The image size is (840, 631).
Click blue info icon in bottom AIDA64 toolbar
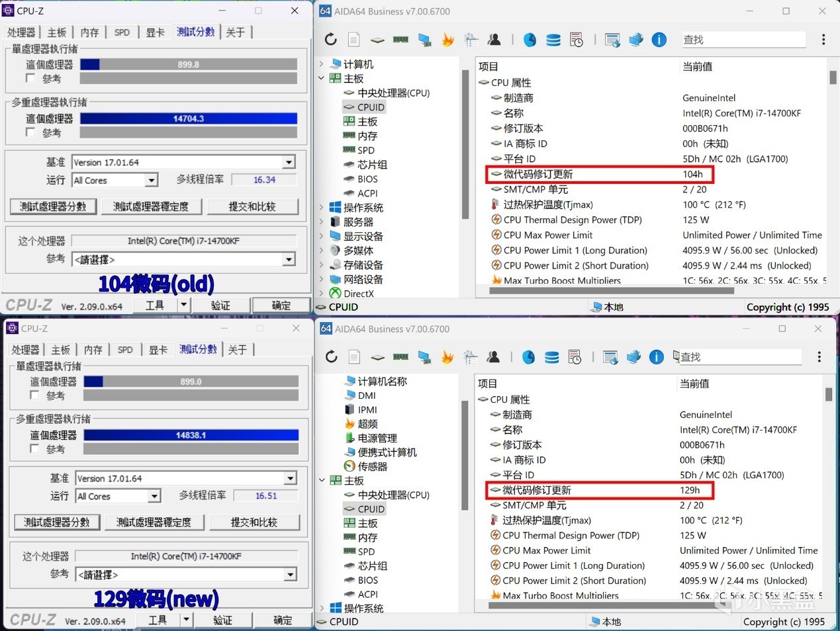(x=657, y=357)
